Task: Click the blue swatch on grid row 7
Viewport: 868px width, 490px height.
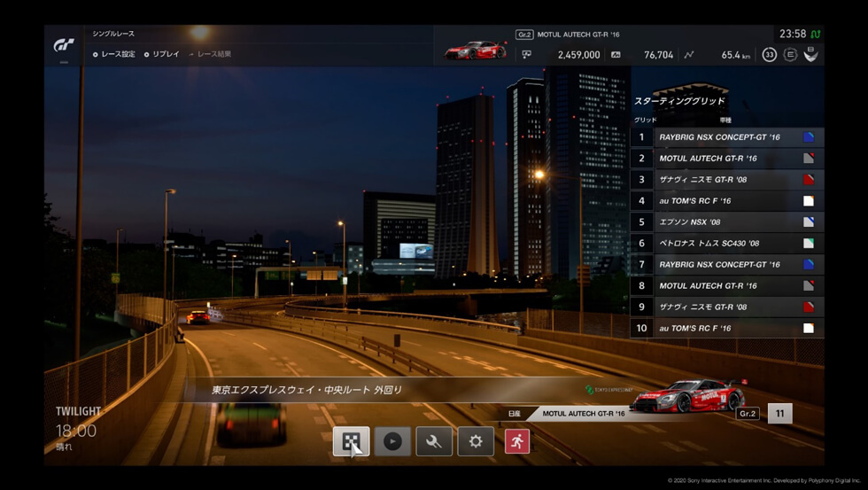Action: [809, 265]
